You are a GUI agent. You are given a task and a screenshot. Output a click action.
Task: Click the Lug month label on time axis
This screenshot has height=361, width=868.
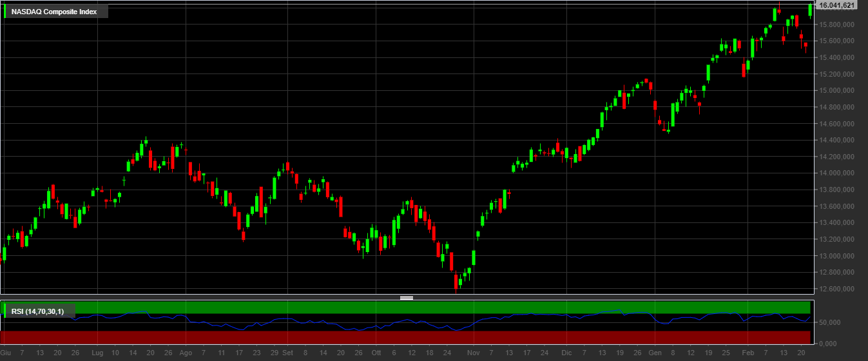[x=97, y=353]
